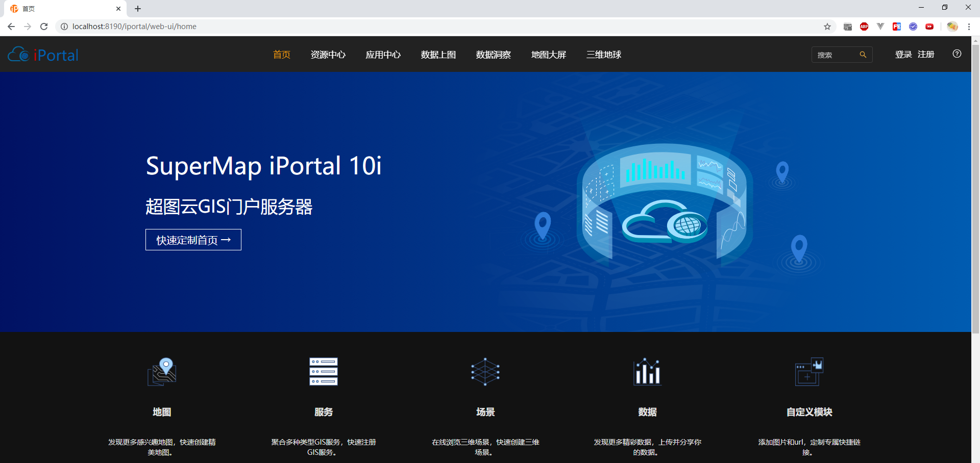Reload the page using the refresh icon
This screenshot has height=463, width=980.
click(x=44, y=26)
